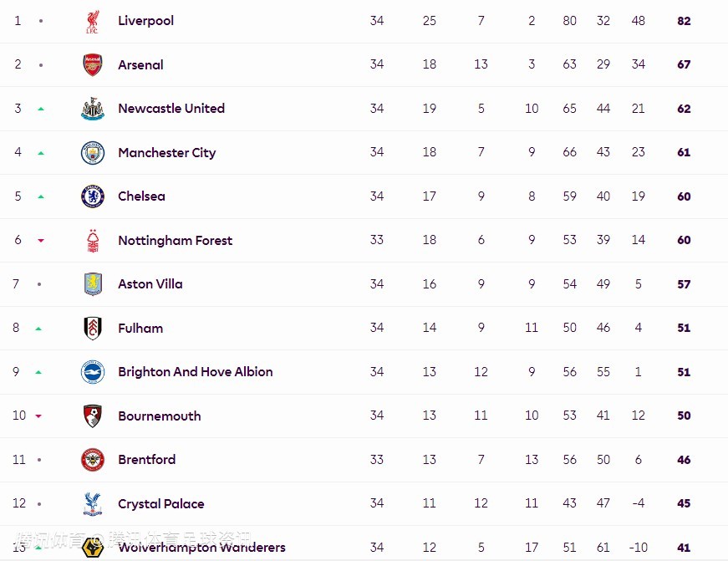728x561 pixels.
Task: Click the Crystal Palace eagle crest
Action: [92, 503]
